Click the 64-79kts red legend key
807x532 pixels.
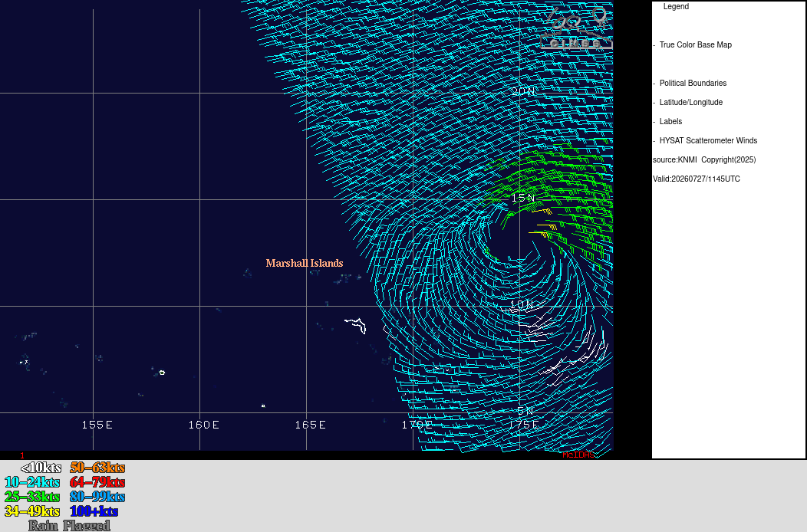pos(97,482)
